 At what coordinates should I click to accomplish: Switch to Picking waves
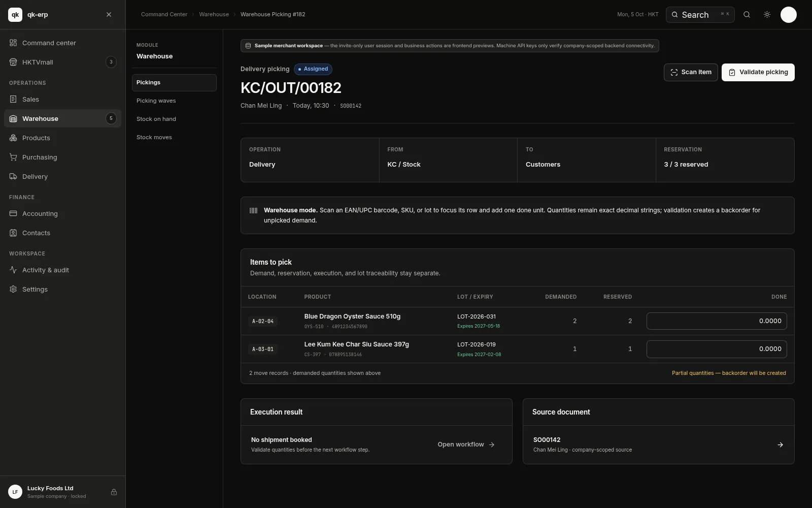tap(174, 101)
